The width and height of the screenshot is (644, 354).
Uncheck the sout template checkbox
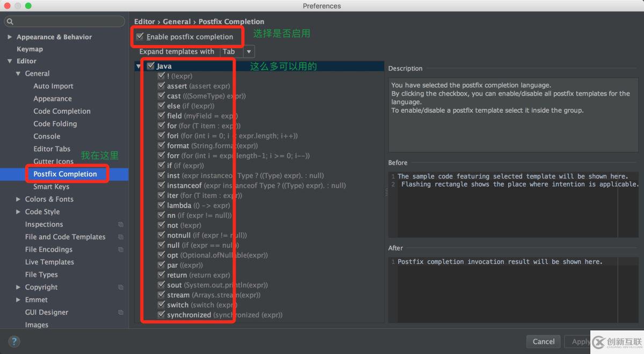click(162, 285)
